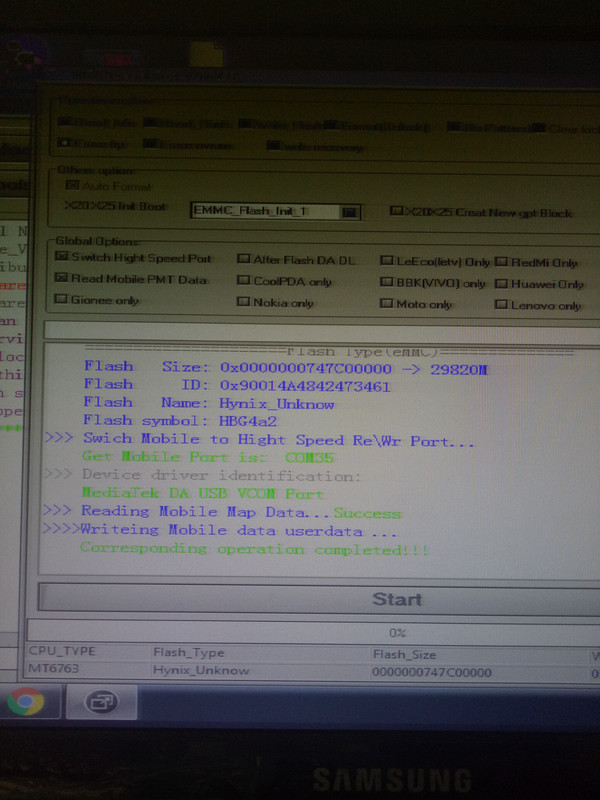600x800 pixels.
Task: Click the Start button
Action: (319, 599)
